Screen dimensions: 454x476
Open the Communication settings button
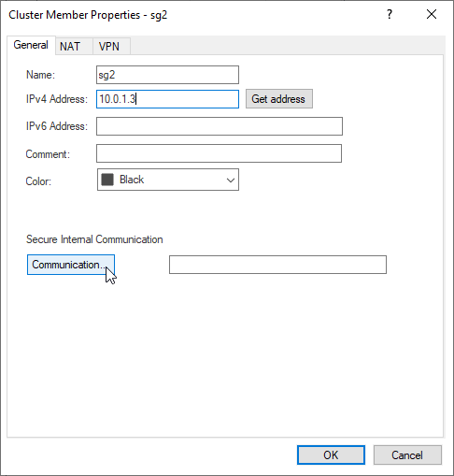point(71,265)
